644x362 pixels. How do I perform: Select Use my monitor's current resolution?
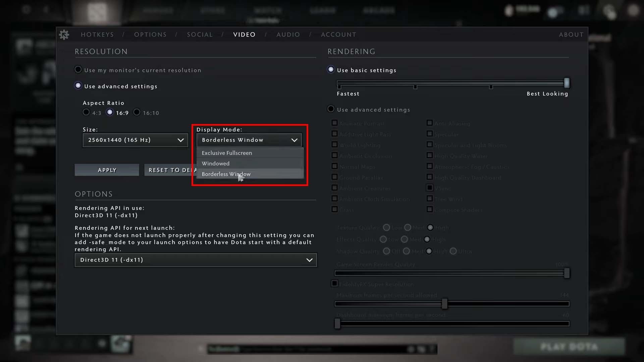pos(78,69)
